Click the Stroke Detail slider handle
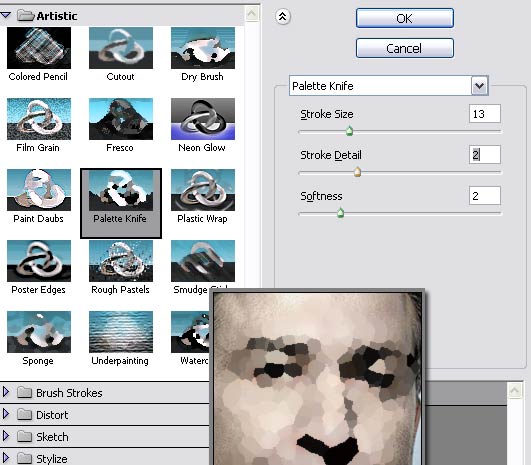 coord(357,172)
